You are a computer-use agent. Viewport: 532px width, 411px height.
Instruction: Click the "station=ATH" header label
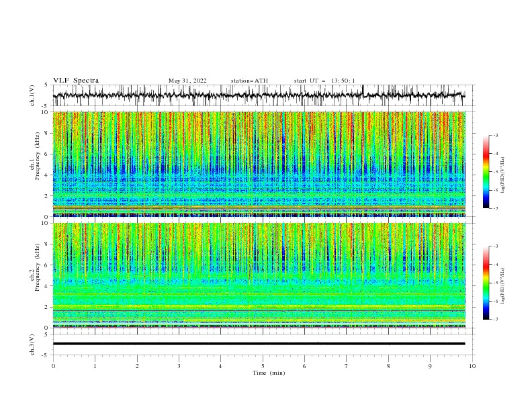click(x=249, y=81)
